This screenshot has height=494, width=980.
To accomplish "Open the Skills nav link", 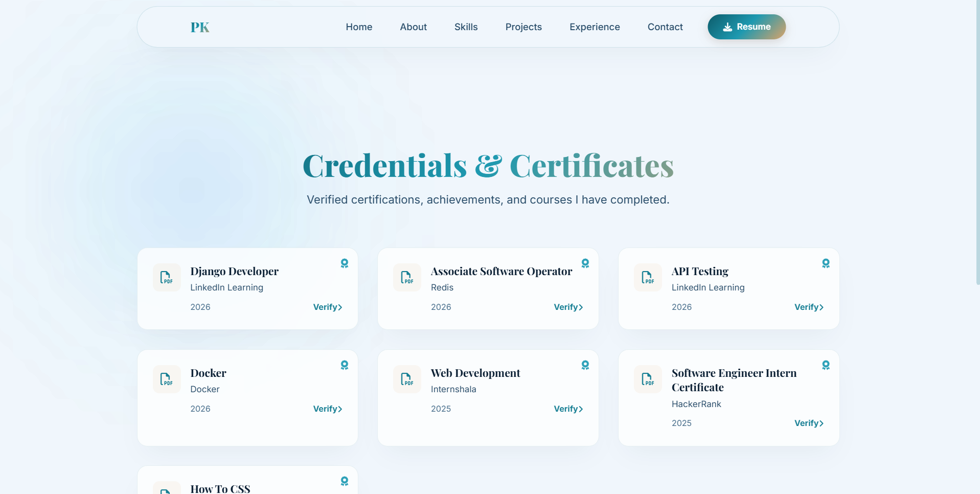I will tap(466, 27).
